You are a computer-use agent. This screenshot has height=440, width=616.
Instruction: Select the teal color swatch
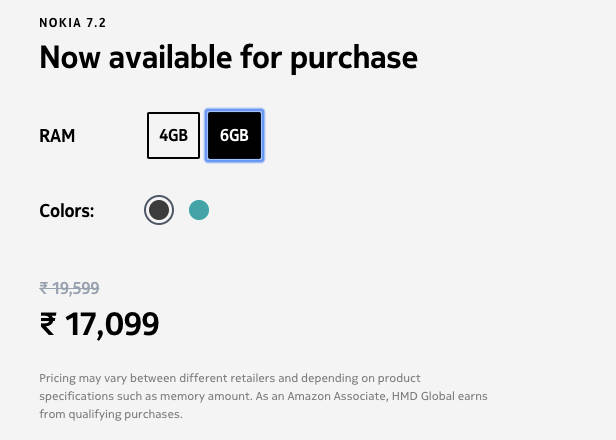coord(199,210)
